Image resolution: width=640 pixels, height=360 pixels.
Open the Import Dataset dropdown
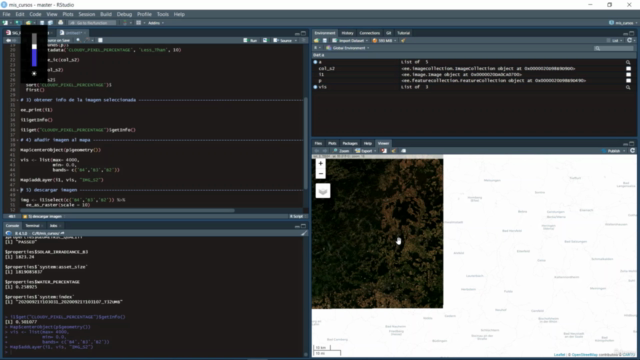tap(351, 40)
